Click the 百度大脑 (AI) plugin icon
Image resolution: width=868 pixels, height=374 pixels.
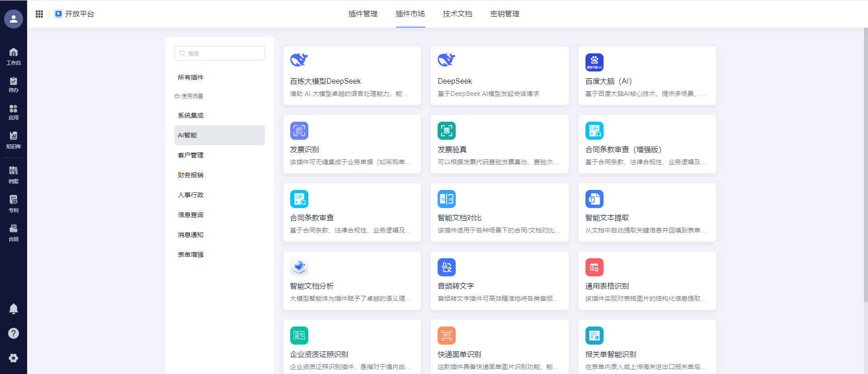594,62
